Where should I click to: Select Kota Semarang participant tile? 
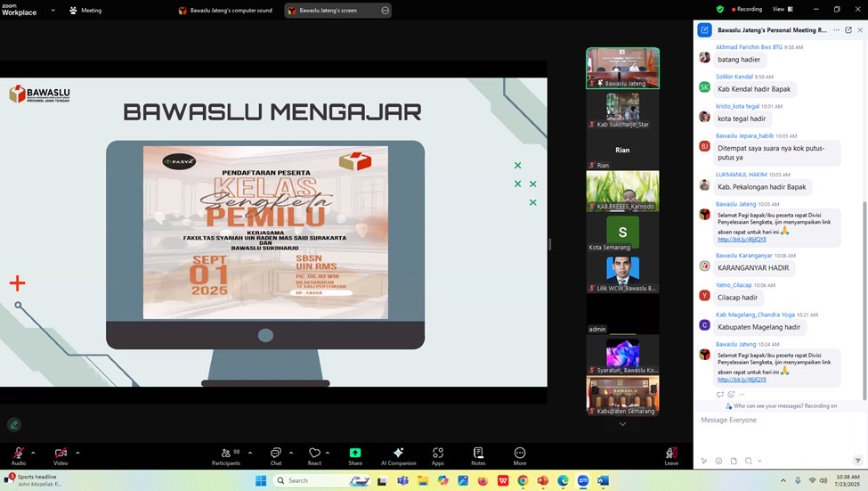tap(623, 232)
